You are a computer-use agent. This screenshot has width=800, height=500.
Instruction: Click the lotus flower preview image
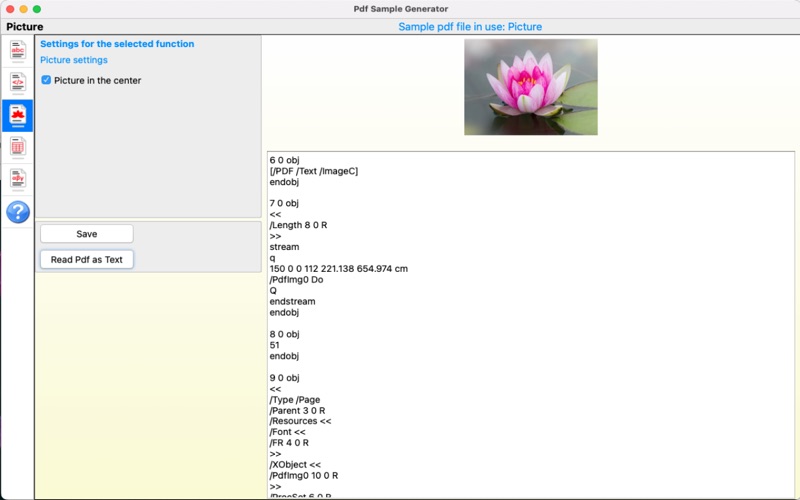(531, 87)
